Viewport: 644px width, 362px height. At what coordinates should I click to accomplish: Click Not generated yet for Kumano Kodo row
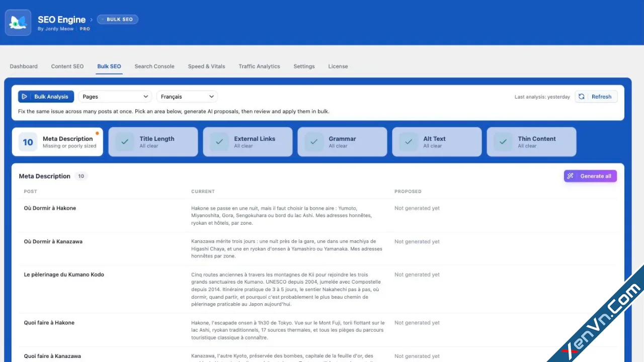coord(417,275)
